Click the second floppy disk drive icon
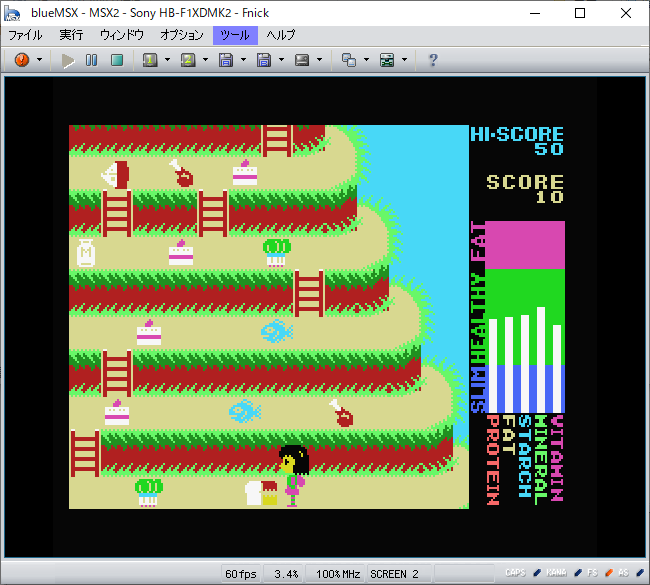Image resolution: width=650 pixels, height=585 pixels. click(264, 60)
